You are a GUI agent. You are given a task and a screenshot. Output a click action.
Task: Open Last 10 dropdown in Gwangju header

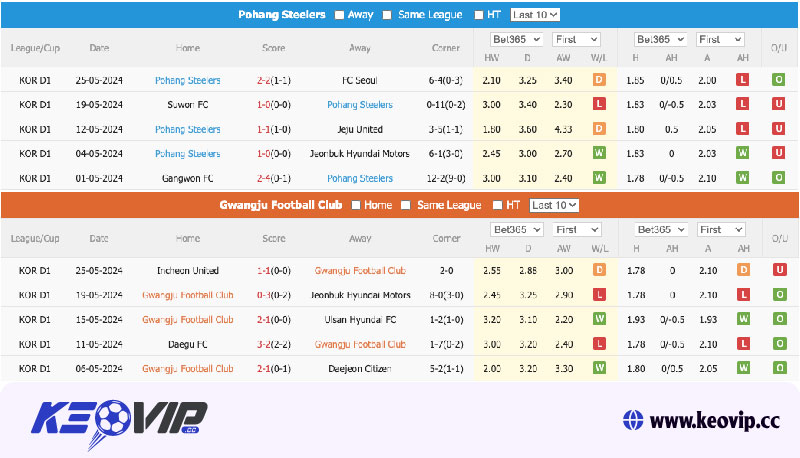(x=554, y=205)
